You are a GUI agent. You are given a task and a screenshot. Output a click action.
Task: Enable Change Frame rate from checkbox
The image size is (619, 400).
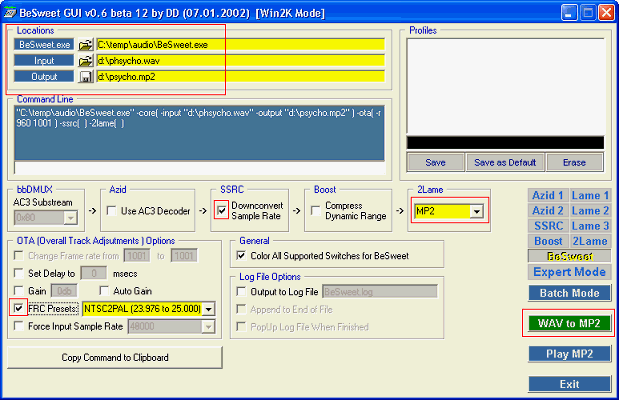(x=19, y=255)
